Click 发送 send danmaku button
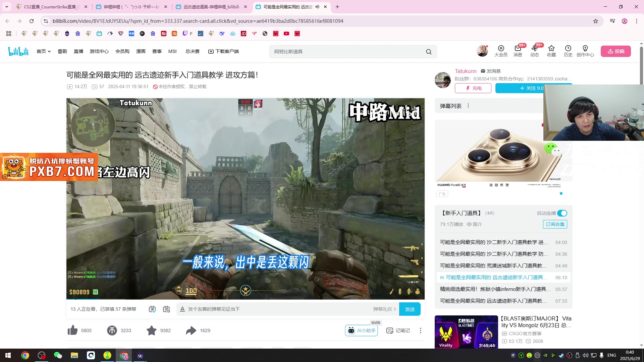This screenshot has height=362, width=644. [410, 309]
